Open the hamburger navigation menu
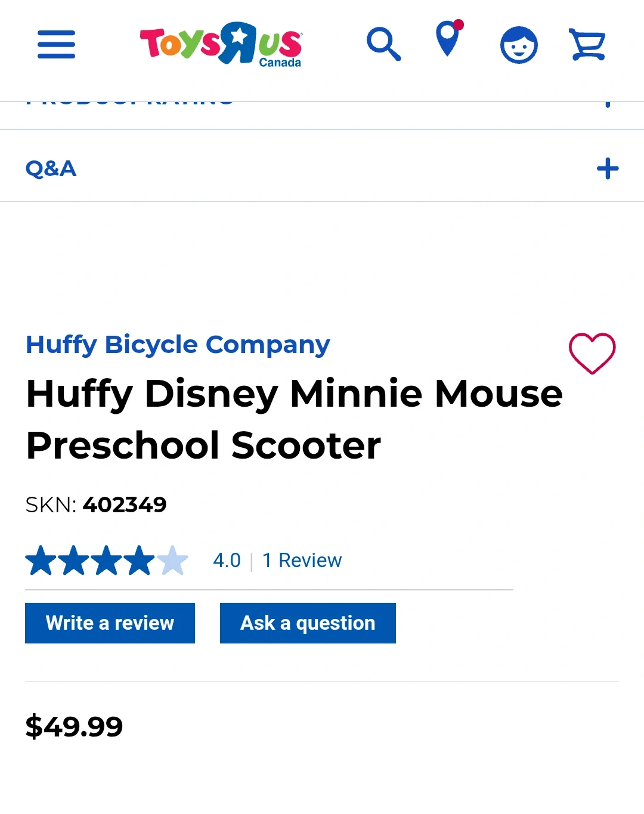The width and height of the screenshot is (644, 814). (x=56, y=44)
